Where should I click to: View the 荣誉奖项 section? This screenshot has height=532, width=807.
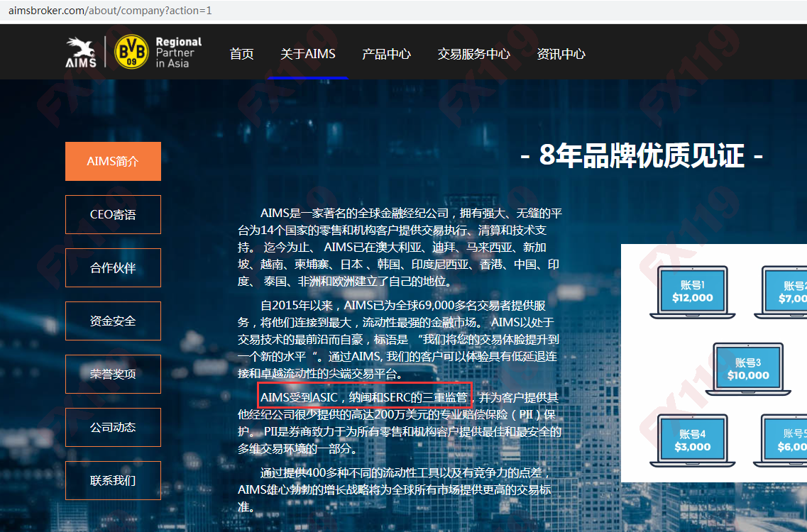point(114,374)
